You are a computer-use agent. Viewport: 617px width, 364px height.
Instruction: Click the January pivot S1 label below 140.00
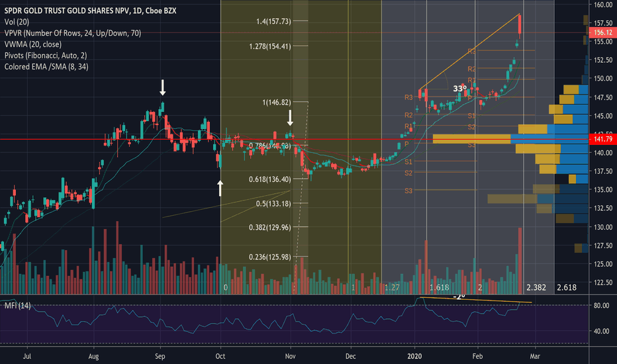coord(408,161)
